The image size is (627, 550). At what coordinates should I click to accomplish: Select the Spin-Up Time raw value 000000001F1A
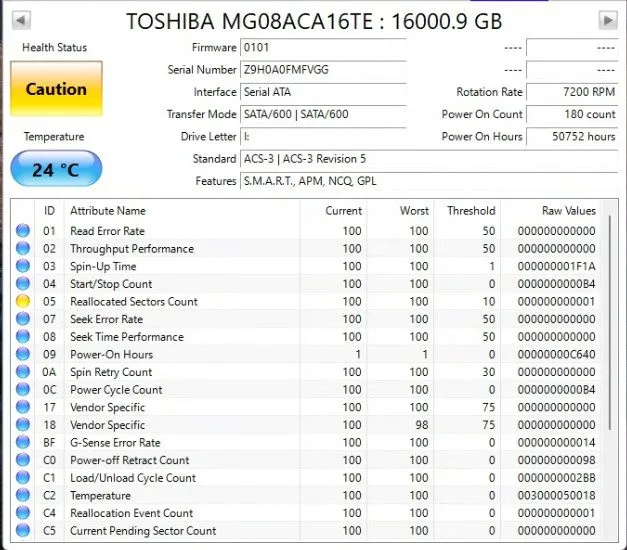click(x=556, y=266)
